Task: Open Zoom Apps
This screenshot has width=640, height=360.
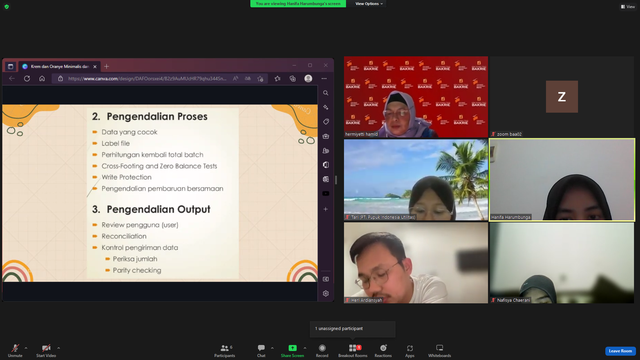Action: point(410,350)
